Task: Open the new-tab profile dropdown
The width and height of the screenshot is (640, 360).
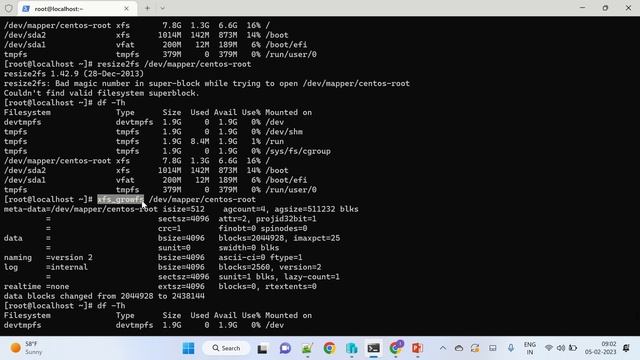Action: pyautogui.click(x=162, y=8)
